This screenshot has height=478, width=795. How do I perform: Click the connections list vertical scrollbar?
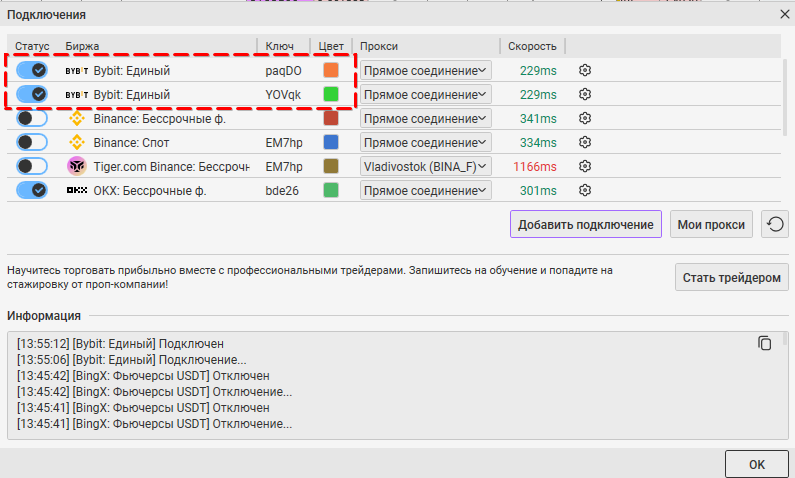coord(785,96)
